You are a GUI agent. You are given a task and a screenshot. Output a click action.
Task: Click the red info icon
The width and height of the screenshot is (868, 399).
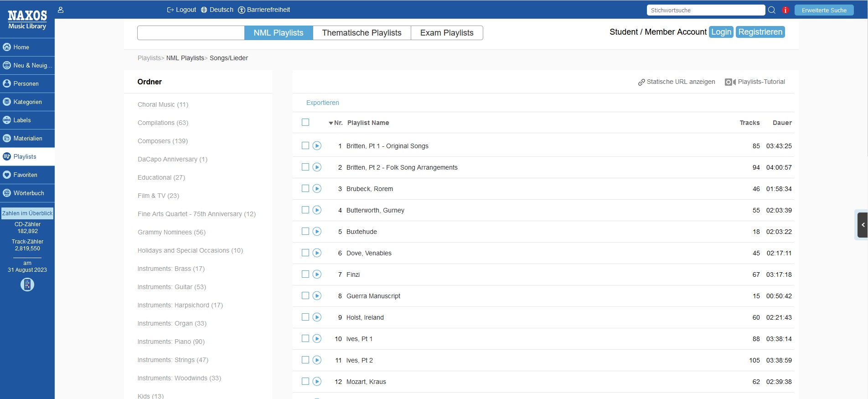(785, 10)
